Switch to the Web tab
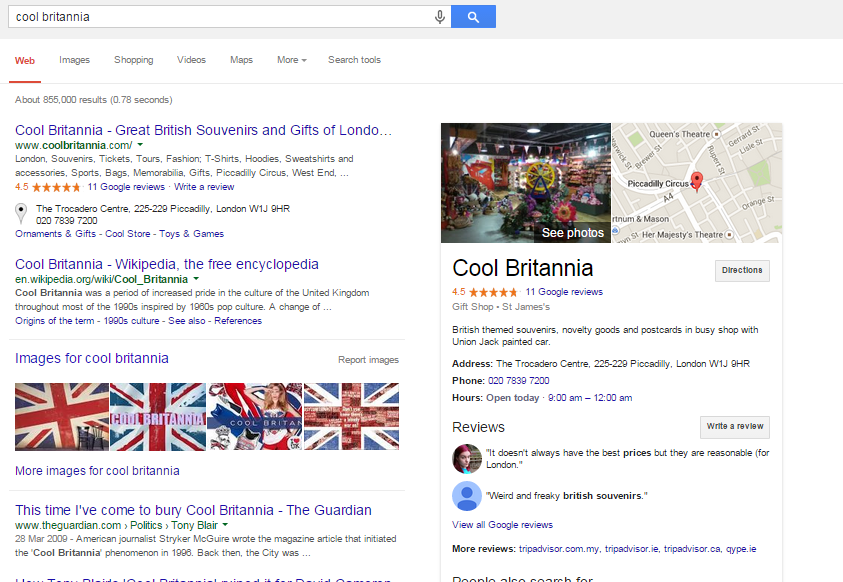Viewport: 843px width, 582px height. 25,61
